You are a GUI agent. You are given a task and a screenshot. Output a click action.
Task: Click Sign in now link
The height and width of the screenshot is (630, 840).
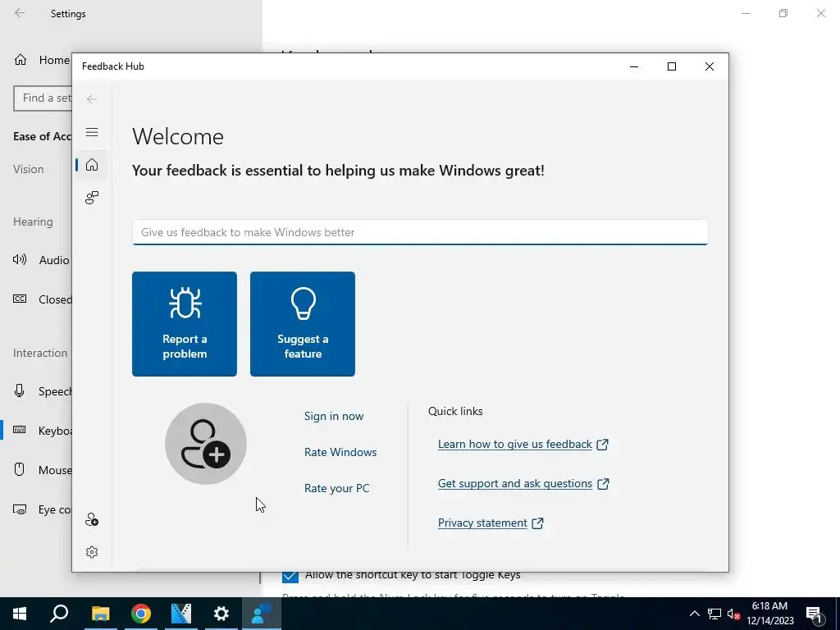click(334, 416)
